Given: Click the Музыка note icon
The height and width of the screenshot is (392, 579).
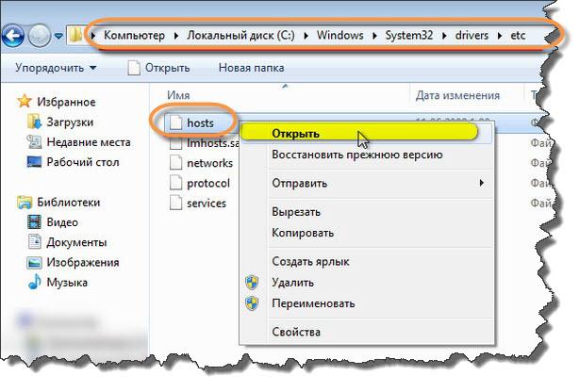Looking at the screenshot, I should click(x=35, y=282).
